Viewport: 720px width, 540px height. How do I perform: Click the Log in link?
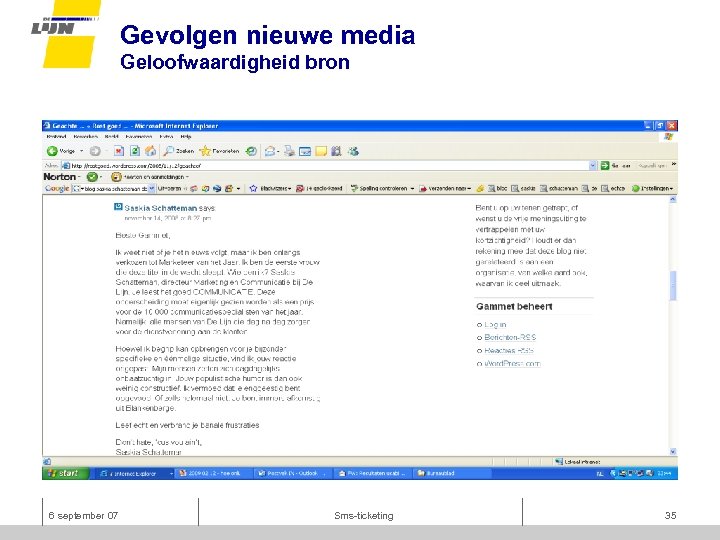click(495, 324)
